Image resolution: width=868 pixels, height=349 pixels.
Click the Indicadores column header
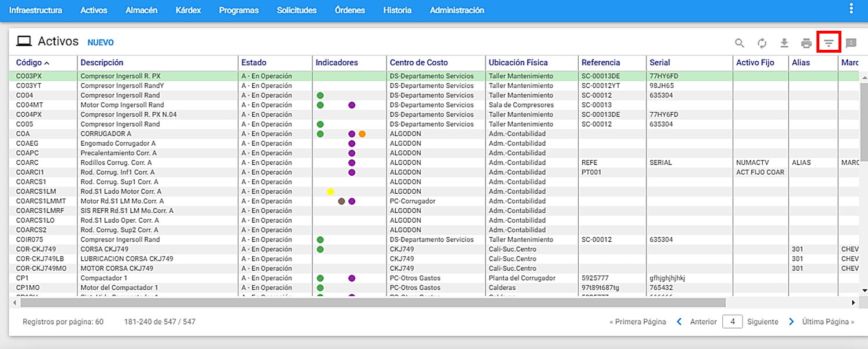(x=337, y=63)
